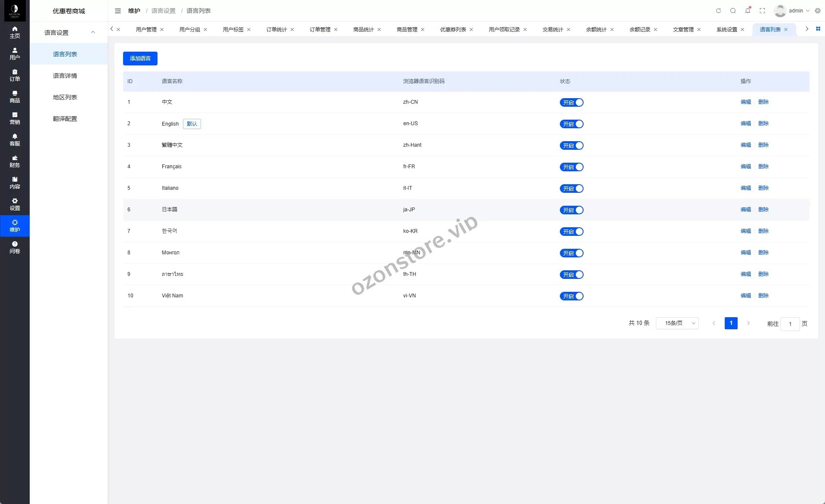
Task: Toggle the status switch for Italiano
Action: [x=572, y=189]
